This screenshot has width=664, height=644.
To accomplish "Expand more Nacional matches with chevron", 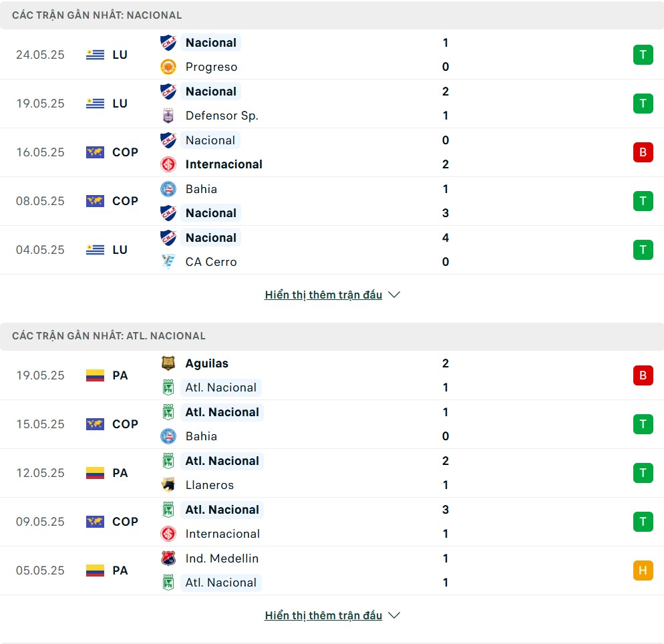I will point(394,295).
